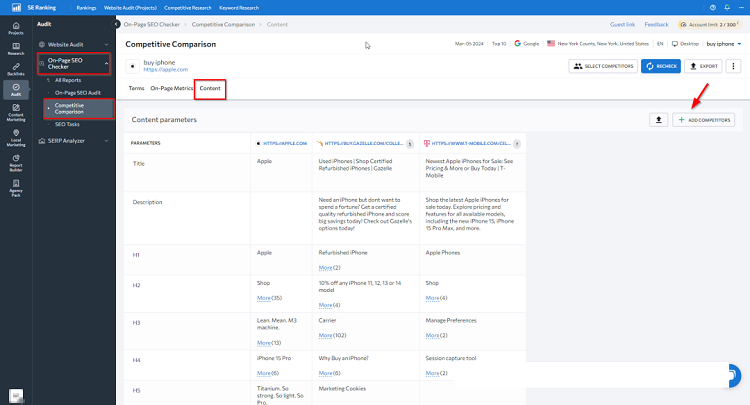The height and width of the screenshot is (405, 750).
Task: Open the buy.gazelle.com column header link
Action: 364,143
